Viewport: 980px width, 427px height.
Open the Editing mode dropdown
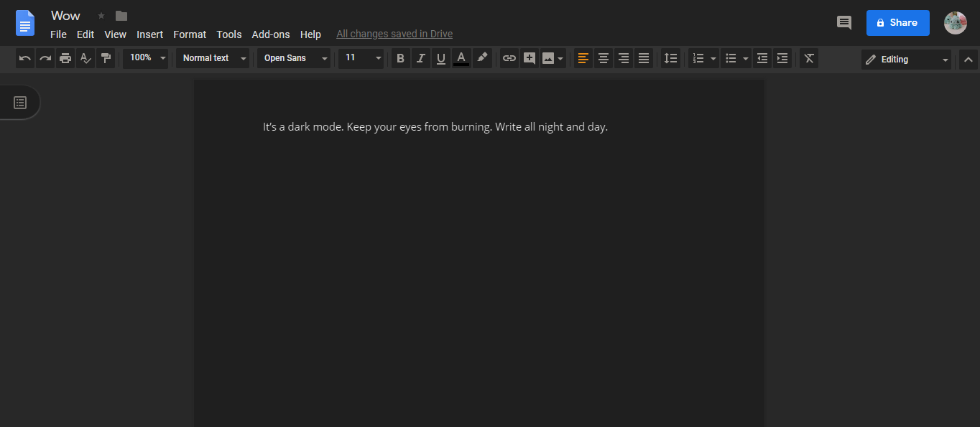907,60
